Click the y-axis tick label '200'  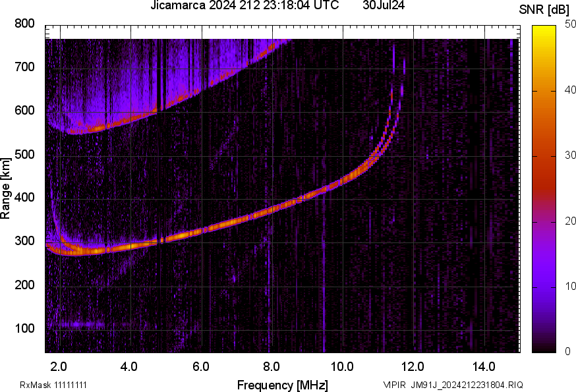click(24, 285)
